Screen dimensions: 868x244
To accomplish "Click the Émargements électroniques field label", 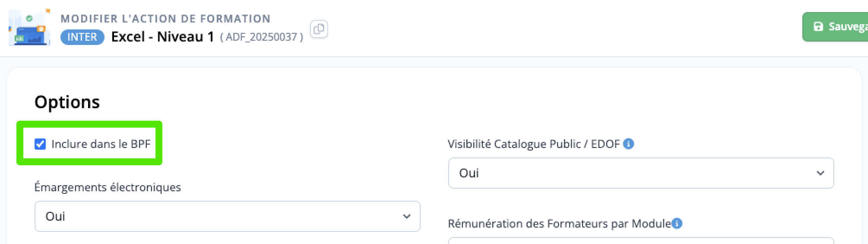I will [108, 187].
